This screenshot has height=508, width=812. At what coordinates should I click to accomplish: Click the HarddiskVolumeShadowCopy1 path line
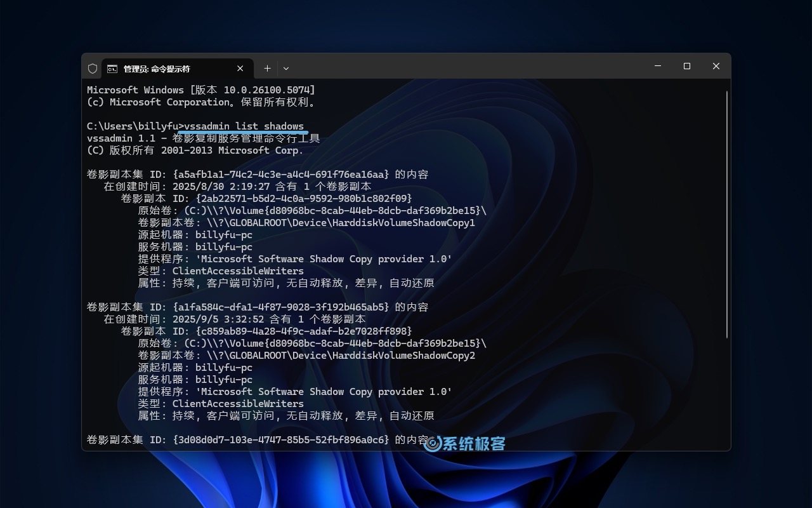pos(306,223)
